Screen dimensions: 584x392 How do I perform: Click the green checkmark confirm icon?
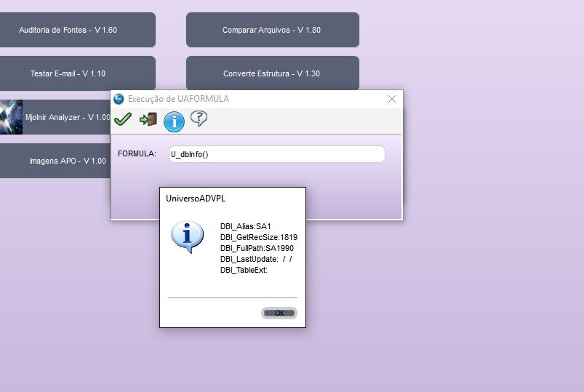(123, 119)
